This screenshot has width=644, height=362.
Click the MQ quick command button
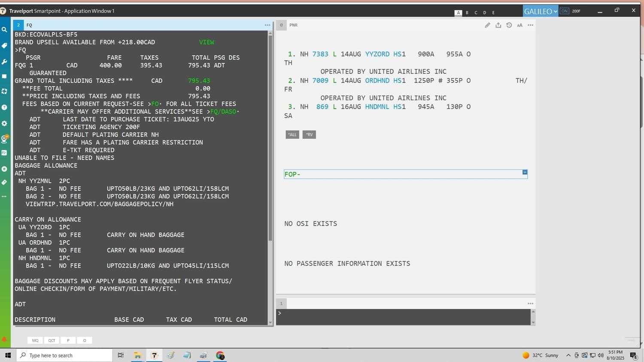[x=35, y=341]
